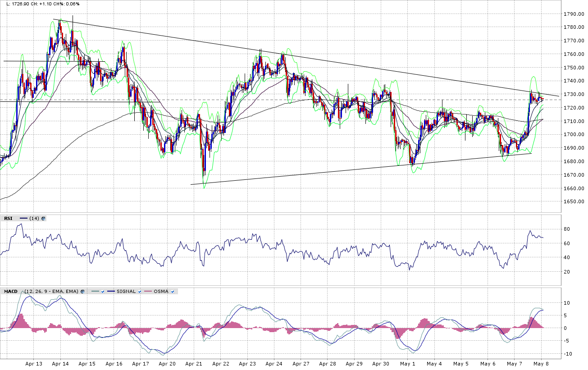
Task: Click the SIGNAL blue line color swatch
Action: [x=109, y=292]
